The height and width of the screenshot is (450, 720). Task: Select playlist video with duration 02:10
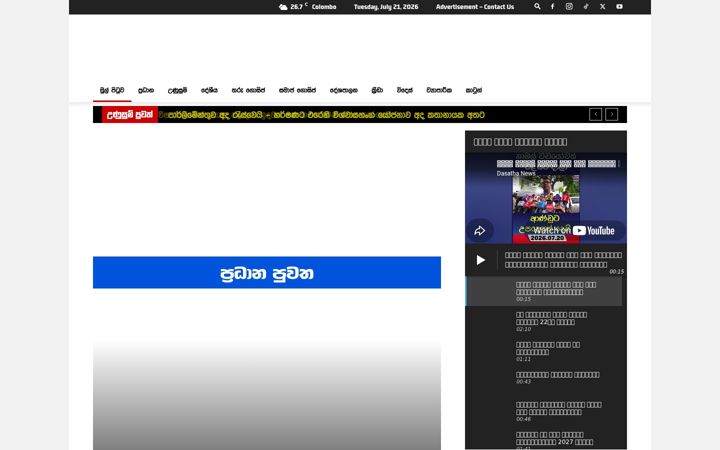[544, 321]
